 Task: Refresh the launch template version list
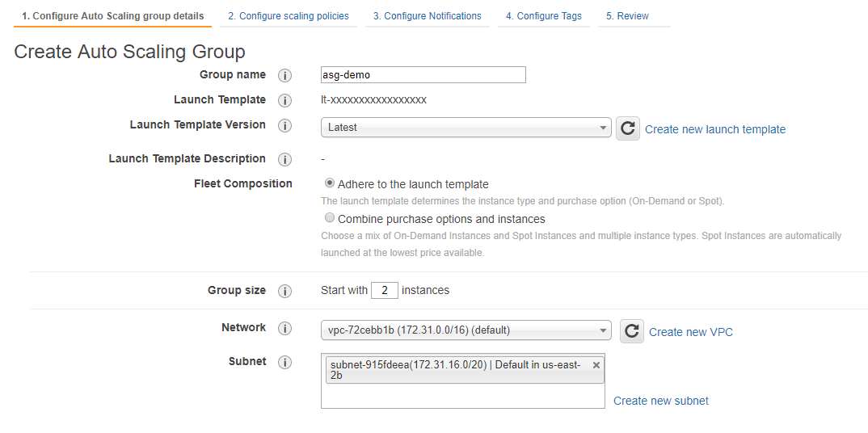point(628,128)
